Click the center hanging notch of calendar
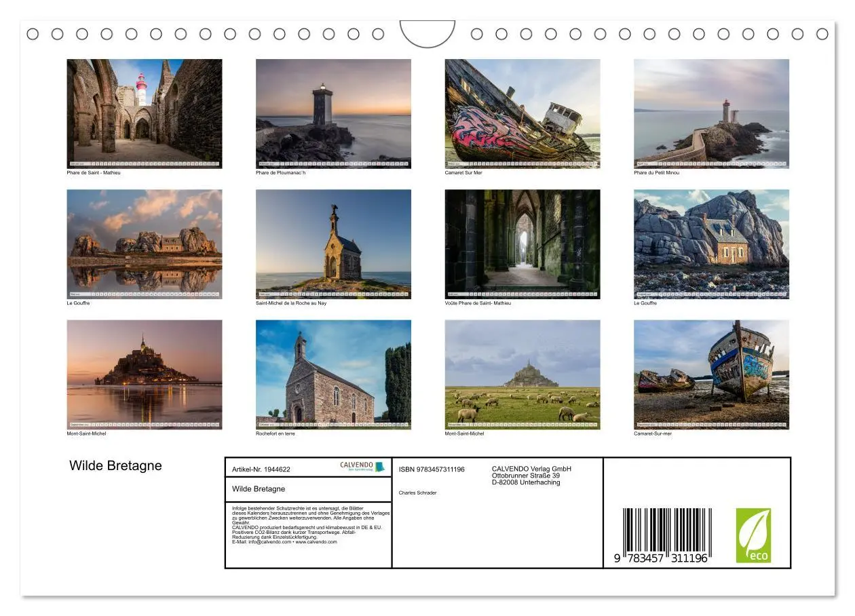 pyautogui.click(x=427, y=33)
